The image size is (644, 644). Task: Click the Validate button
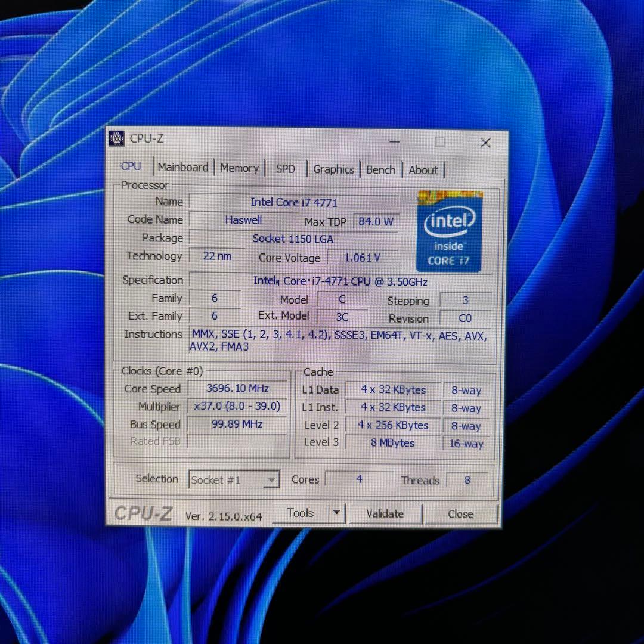(385, 513)
